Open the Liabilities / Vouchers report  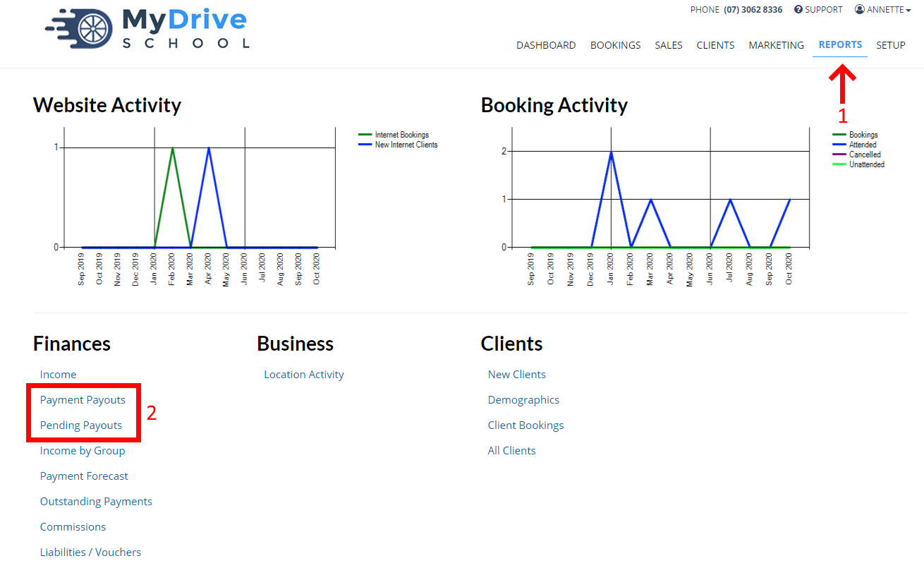tap(90, 552)
